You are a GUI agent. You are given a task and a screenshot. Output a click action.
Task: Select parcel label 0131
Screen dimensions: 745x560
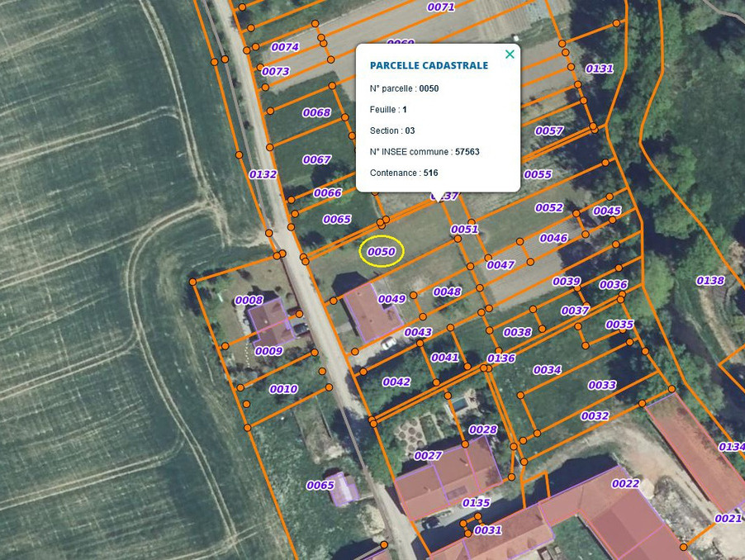pos(599,69)
